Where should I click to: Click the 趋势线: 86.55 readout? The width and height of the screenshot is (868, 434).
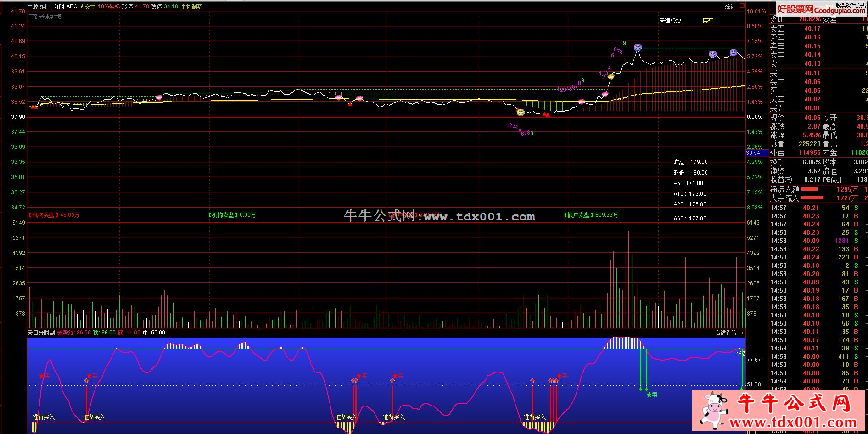point(74,333)
